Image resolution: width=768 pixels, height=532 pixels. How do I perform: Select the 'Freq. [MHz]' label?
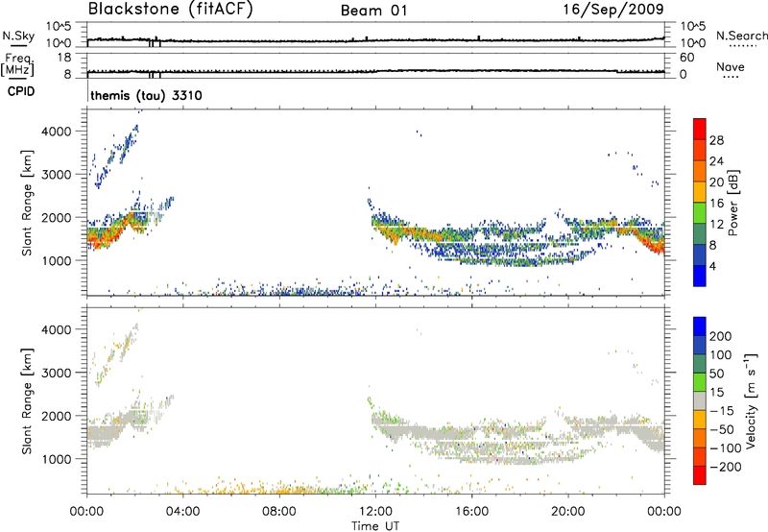[x=17, y=64]
